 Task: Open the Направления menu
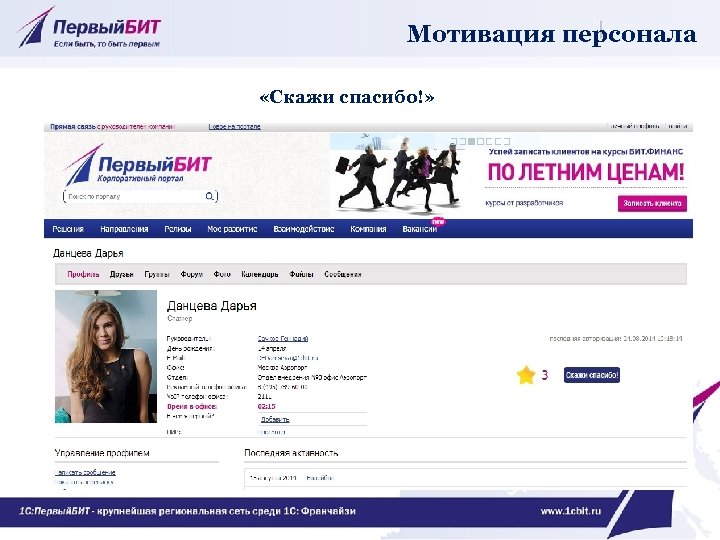pos(124,229)
